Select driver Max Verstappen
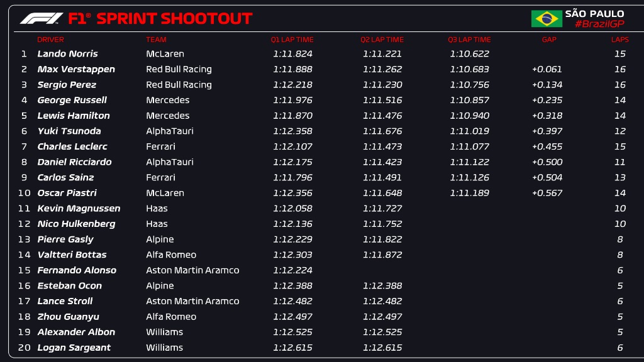The width and height of the screenshot is (644, 362). point(76,69)
